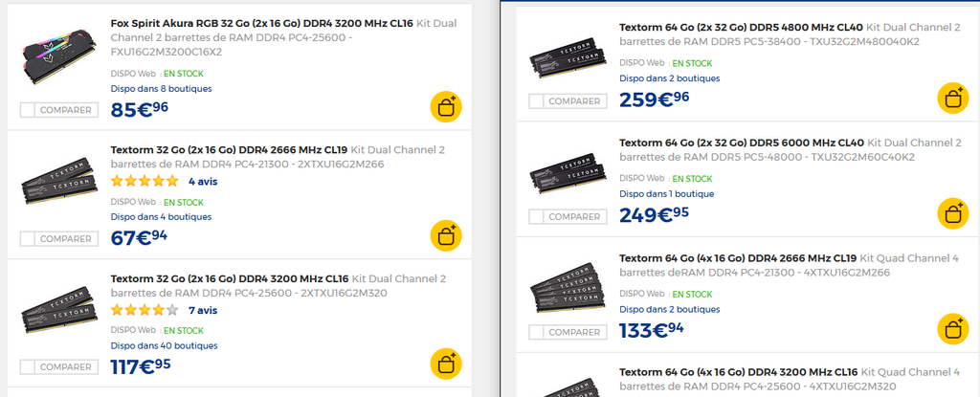This screenshot has height=397, width=980.
Task: Open Fox Spirit Akura RGB product image
Action: tap(58, 55)
